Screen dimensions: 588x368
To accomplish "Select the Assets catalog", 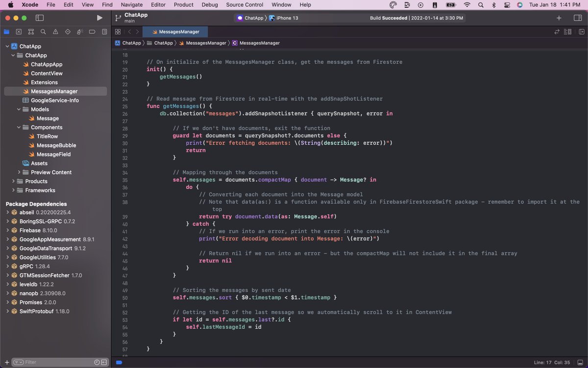I will point(39,163).
